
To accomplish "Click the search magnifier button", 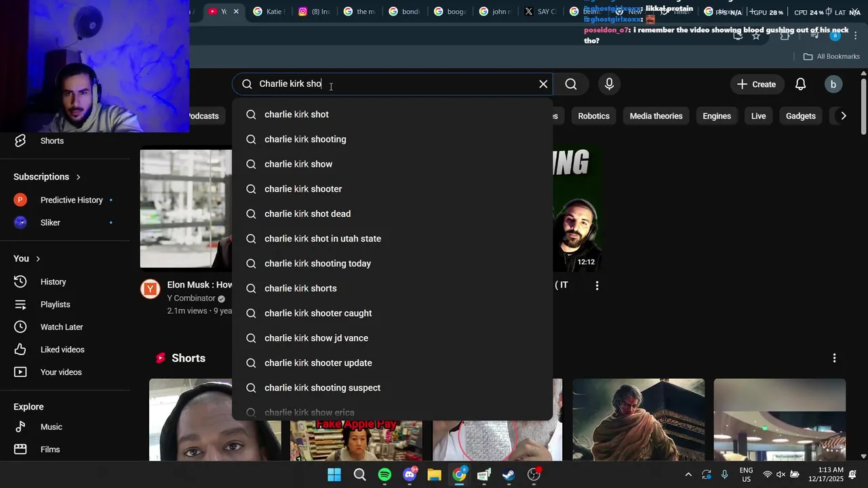I will 571,84.
